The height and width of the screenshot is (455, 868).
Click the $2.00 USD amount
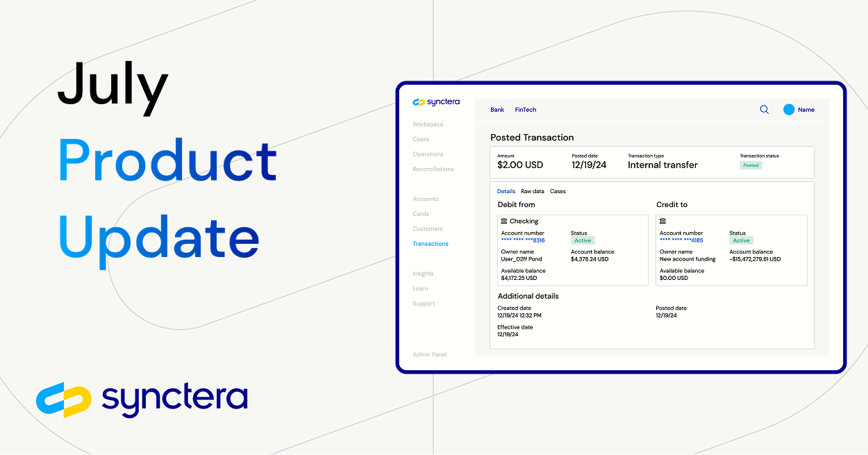(520, 165)
